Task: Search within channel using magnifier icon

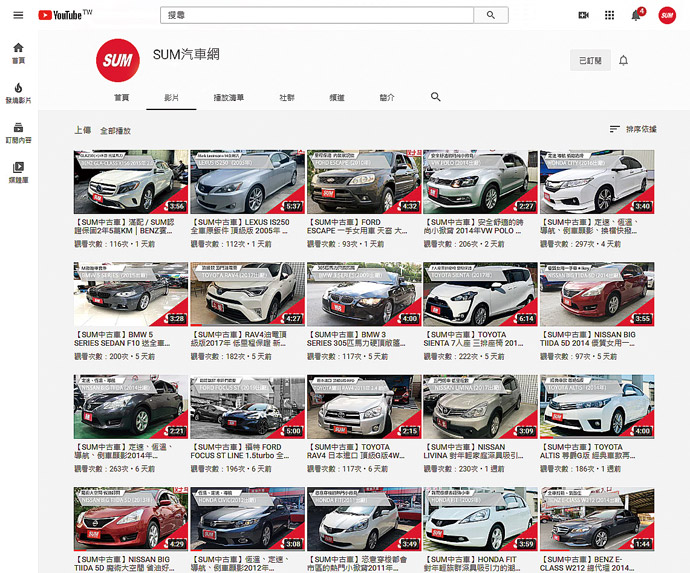Action: point(435,97)
